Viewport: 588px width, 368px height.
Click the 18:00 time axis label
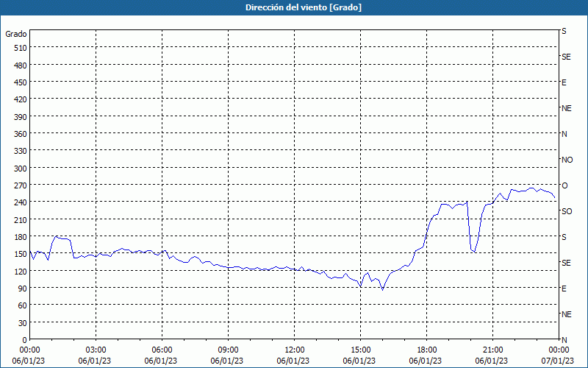[x=427, y=350]
